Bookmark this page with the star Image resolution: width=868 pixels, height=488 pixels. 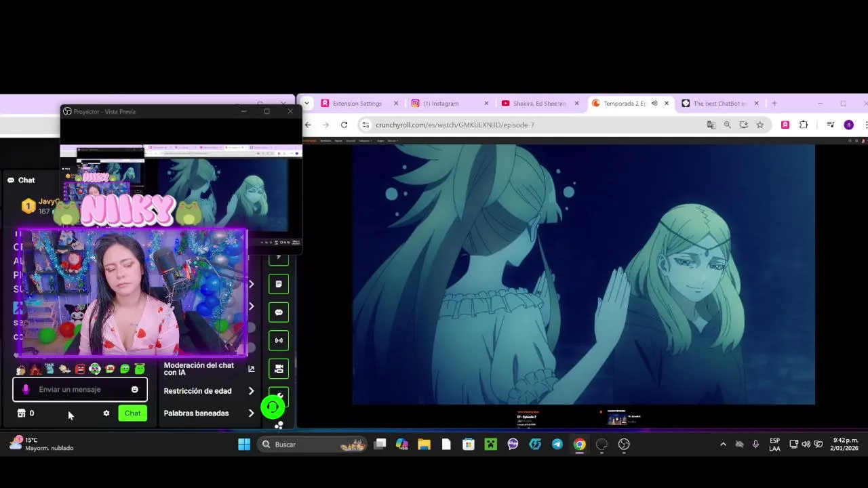(x=759, y=125)
